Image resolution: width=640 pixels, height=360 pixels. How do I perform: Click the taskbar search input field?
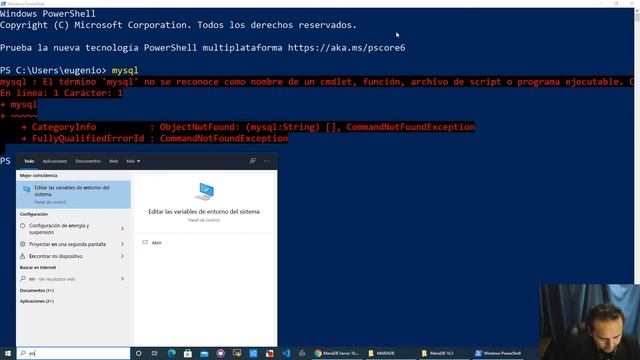pyautogui.click(x=73, y=353)
